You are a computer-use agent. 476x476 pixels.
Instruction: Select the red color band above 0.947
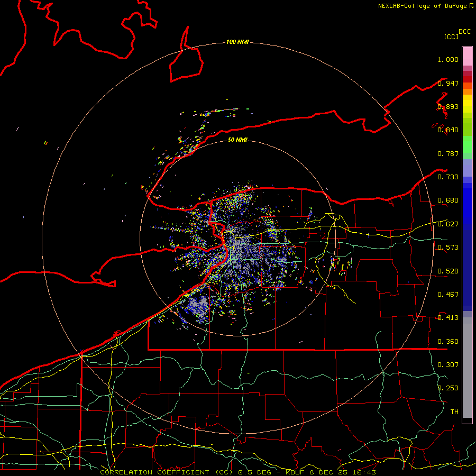click(x=467, y=79)
